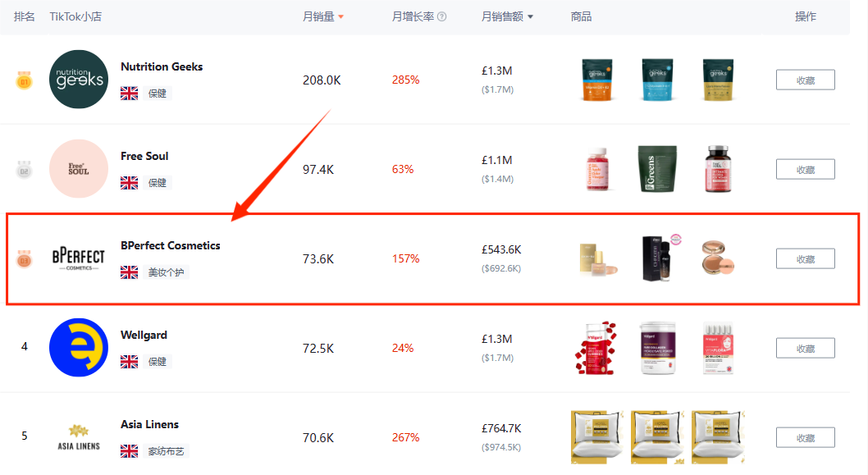
Task: Open the Free Soul Greens pouch thumbnail
Action: (x=658, y=169)
